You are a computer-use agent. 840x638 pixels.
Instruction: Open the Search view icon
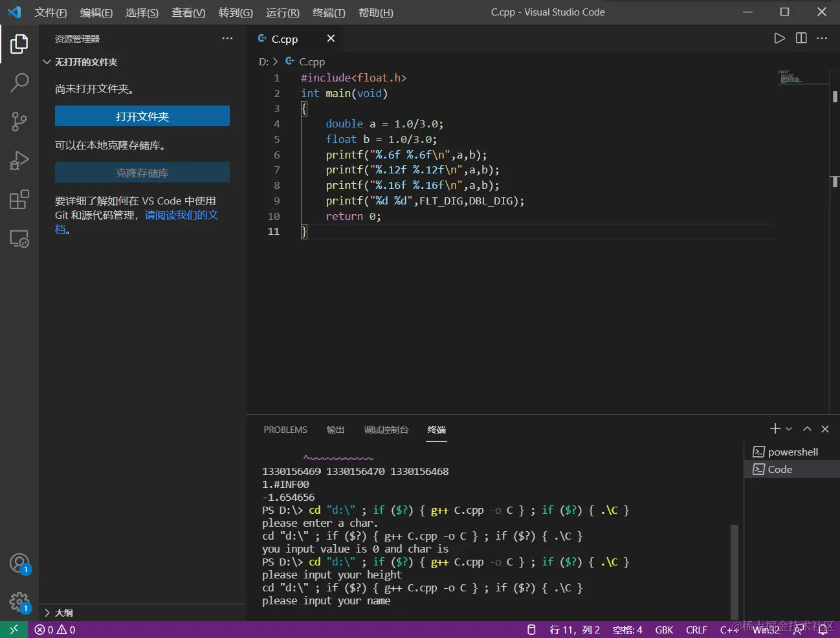19,82
